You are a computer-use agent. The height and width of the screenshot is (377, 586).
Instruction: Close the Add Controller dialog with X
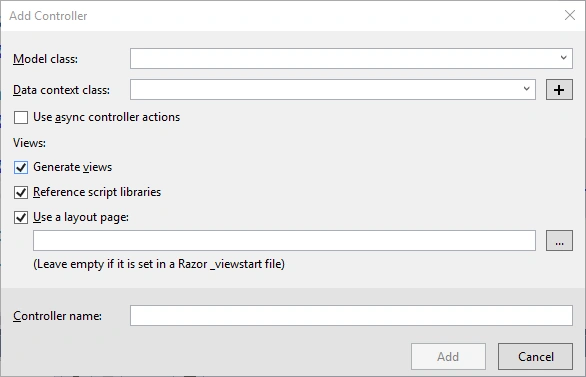[570, 15]
